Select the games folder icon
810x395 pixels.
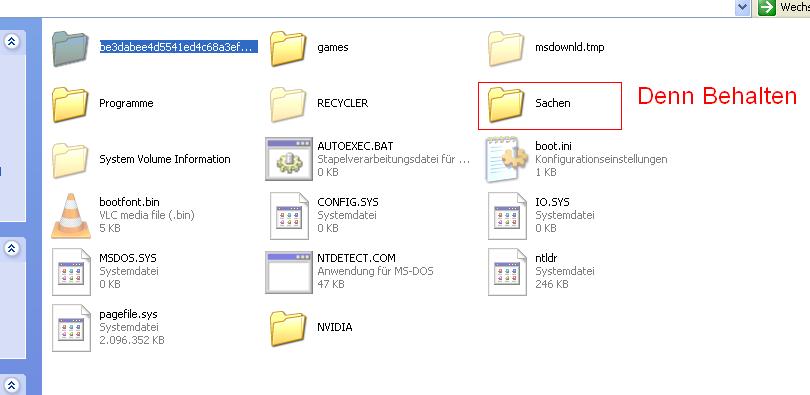click(288, 48)
